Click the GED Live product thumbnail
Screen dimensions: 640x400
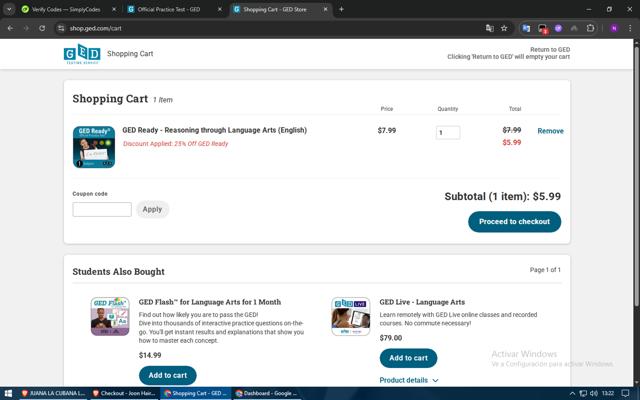tap(351, 316)
